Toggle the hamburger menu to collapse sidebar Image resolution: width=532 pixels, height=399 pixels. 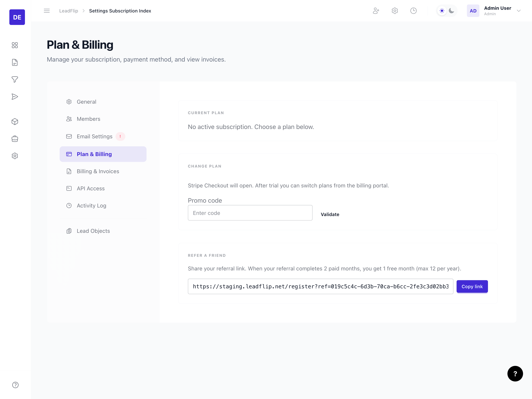pyautogui.click(x=47, y=11)
